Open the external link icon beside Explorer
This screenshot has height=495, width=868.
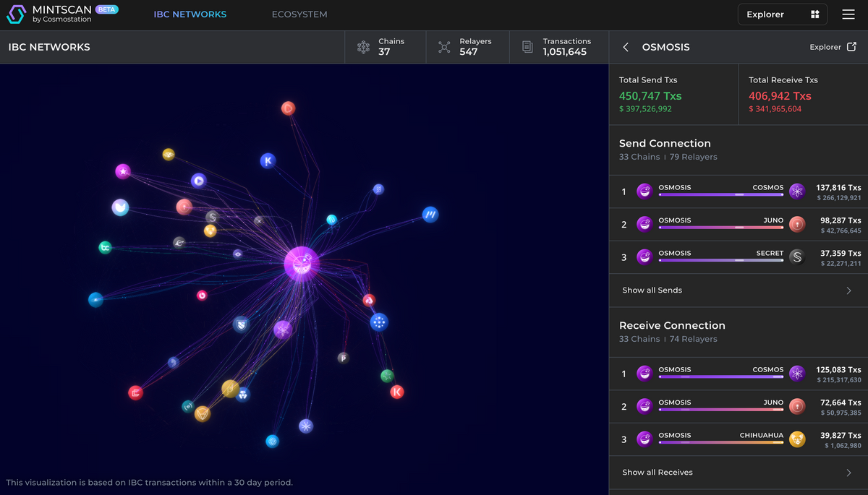click(x=851, y=47)
